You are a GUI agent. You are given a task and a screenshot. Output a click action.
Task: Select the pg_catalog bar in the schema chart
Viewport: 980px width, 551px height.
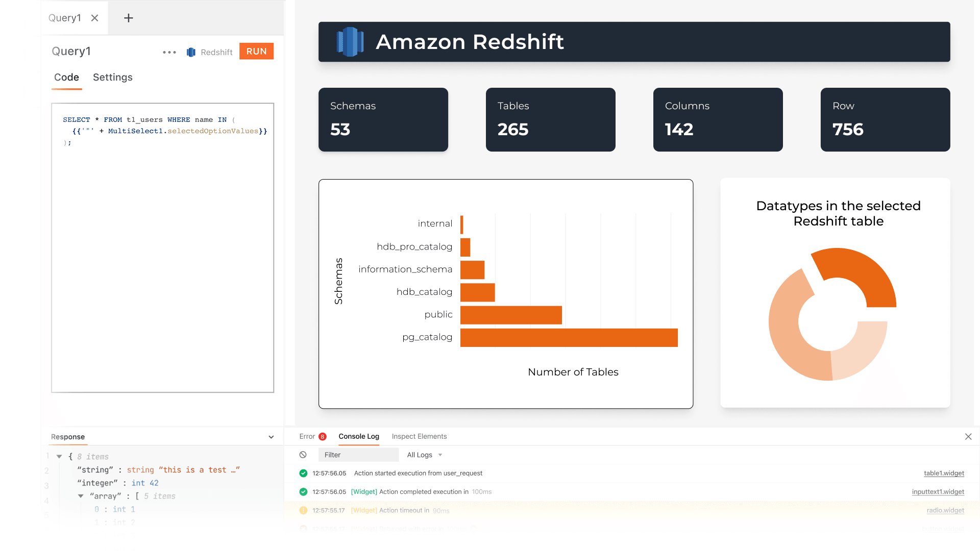coord(569,337)
